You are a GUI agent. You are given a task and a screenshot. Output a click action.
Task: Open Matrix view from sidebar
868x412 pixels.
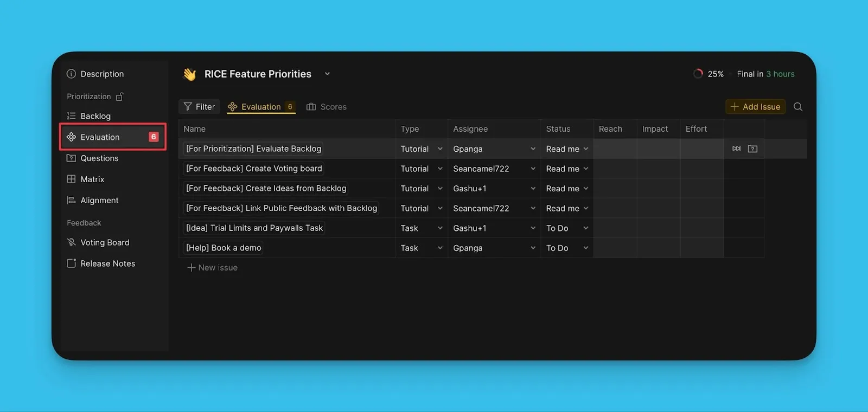(x=92, y=179)
